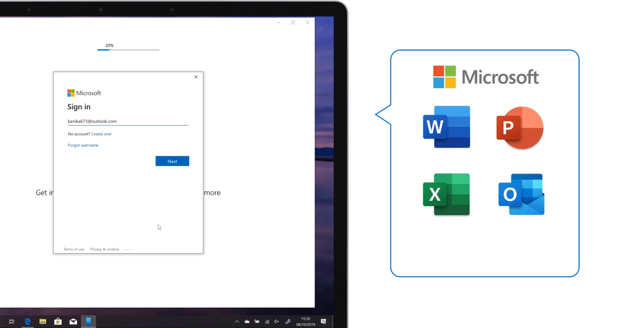Click the Forgot username link
Viewport: 644px width, 328px height.
pyautogui.click(x=83, y=145)
